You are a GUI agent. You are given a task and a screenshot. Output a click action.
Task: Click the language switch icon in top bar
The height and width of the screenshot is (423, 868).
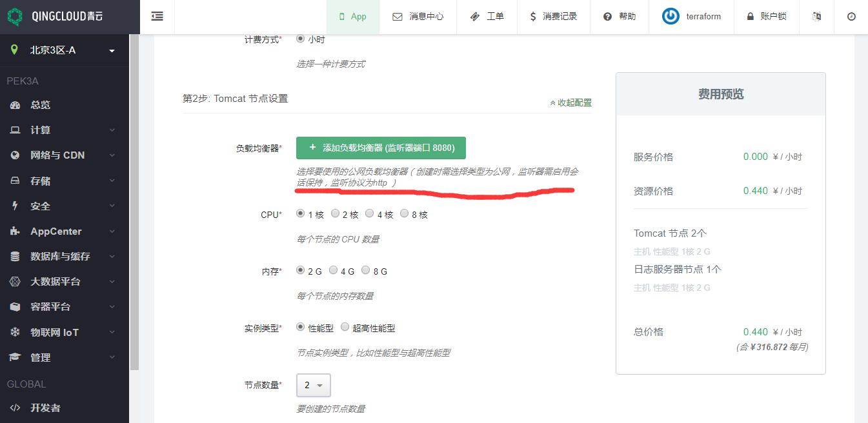(x=816, y=17)
